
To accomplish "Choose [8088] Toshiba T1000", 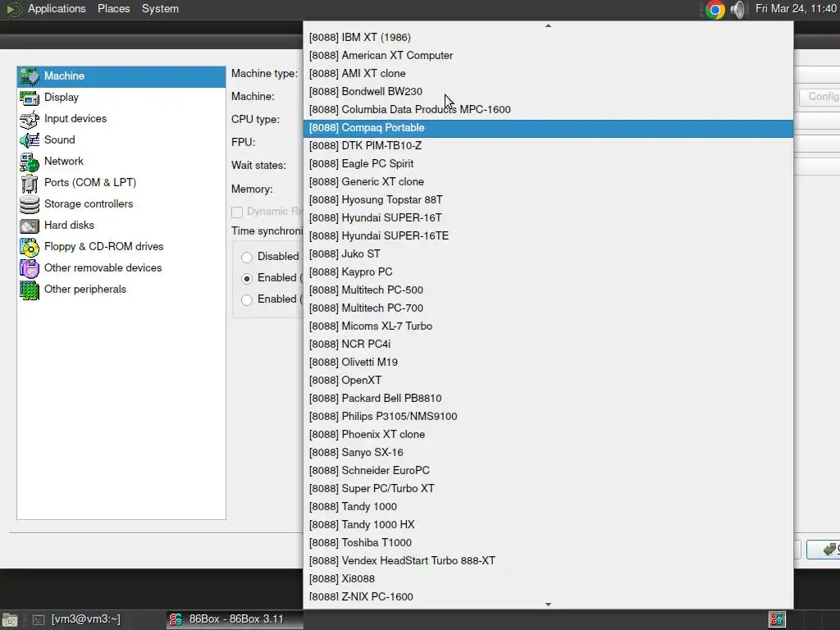I will 548,543.
